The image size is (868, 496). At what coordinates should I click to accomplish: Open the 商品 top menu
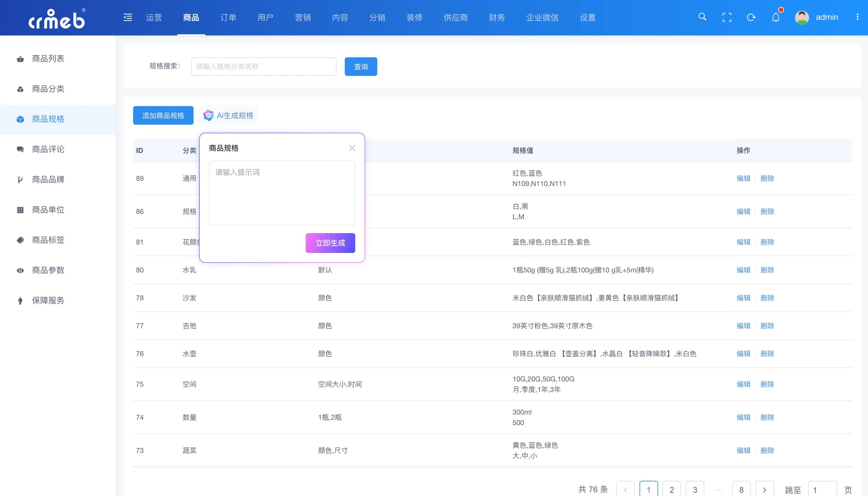(191, 17)
